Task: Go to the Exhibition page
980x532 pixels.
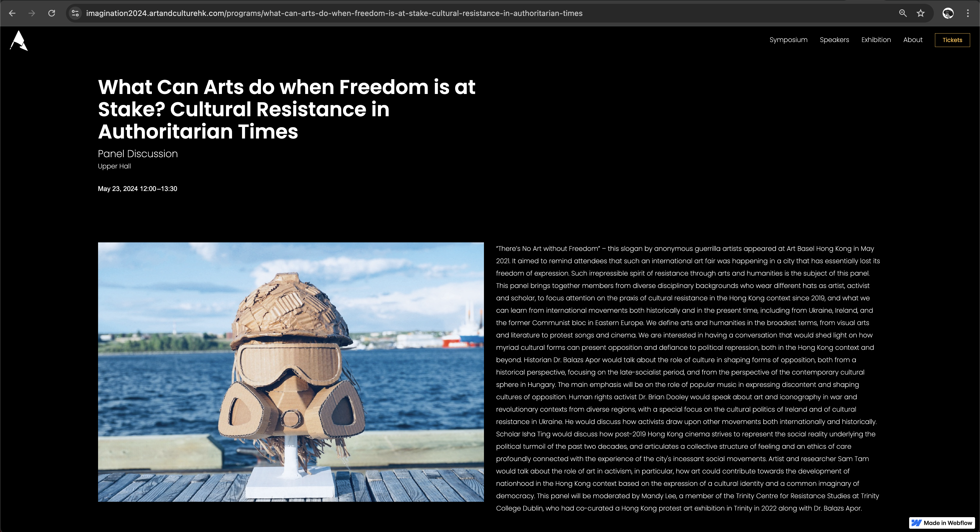Action: point(876,40)
